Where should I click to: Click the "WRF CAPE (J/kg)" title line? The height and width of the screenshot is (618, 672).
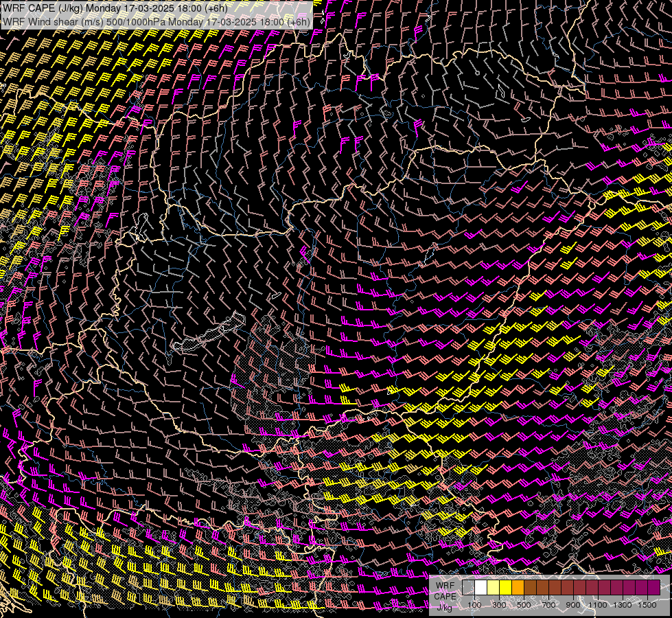coord(115,8)
